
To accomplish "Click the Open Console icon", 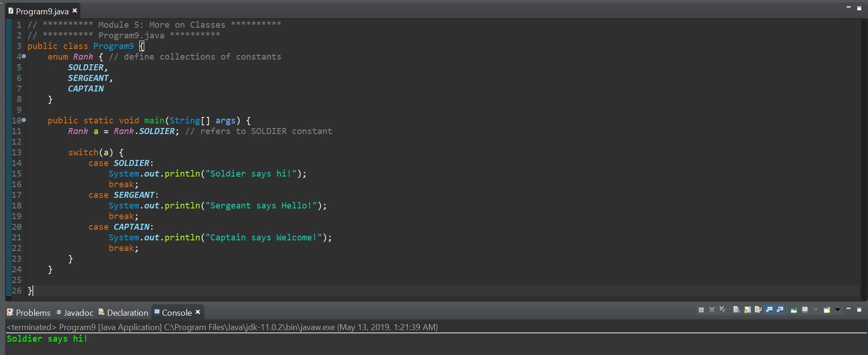I will (827, 310).
